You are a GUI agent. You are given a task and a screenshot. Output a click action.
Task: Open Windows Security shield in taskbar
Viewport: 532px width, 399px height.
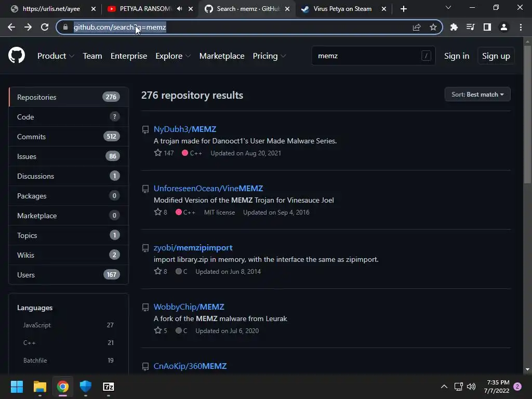[x=86, y=387]
